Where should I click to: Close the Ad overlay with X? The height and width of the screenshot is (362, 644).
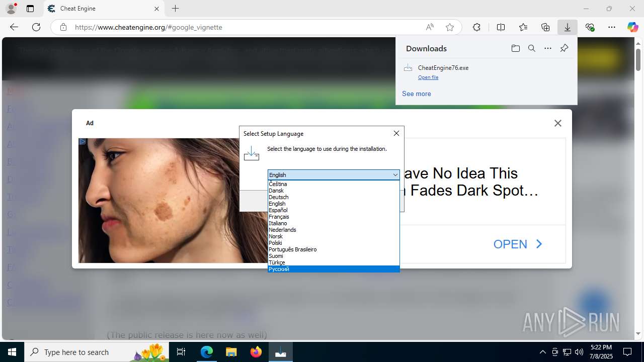557,123
